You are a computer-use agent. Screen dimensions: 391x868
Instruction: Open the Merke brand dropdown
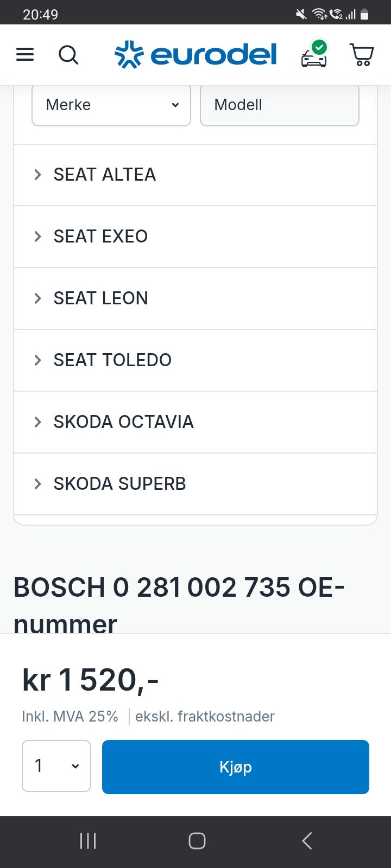point(111,105)
